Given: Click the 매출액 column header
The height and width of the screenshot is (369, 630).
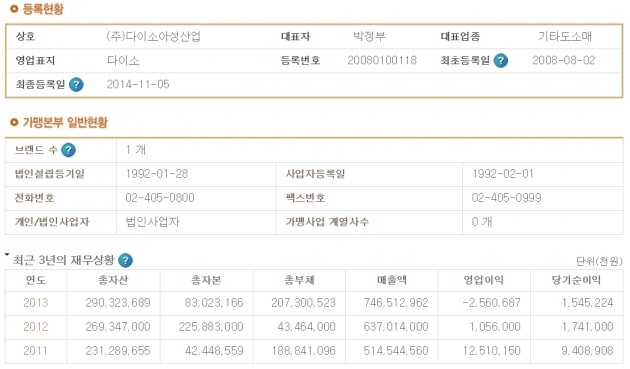Looking at the screenshot, I should (392, 280).
